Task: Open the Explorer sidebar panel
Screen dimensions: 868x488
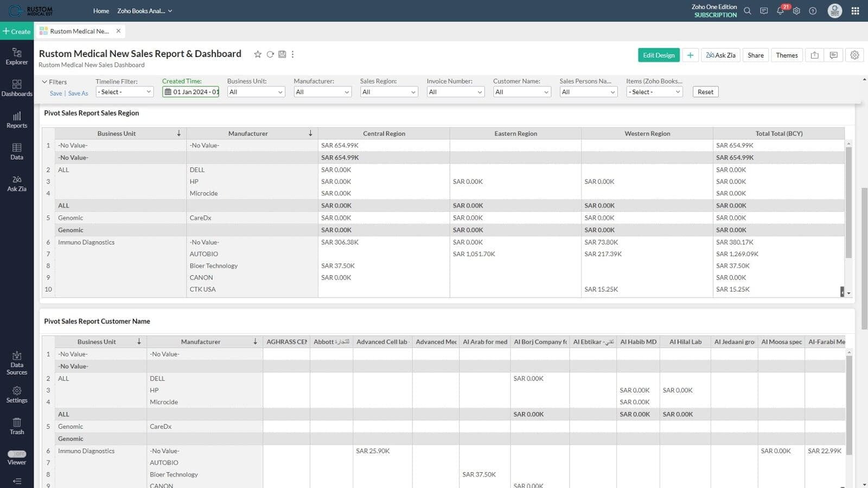Action: pos(17,56)
